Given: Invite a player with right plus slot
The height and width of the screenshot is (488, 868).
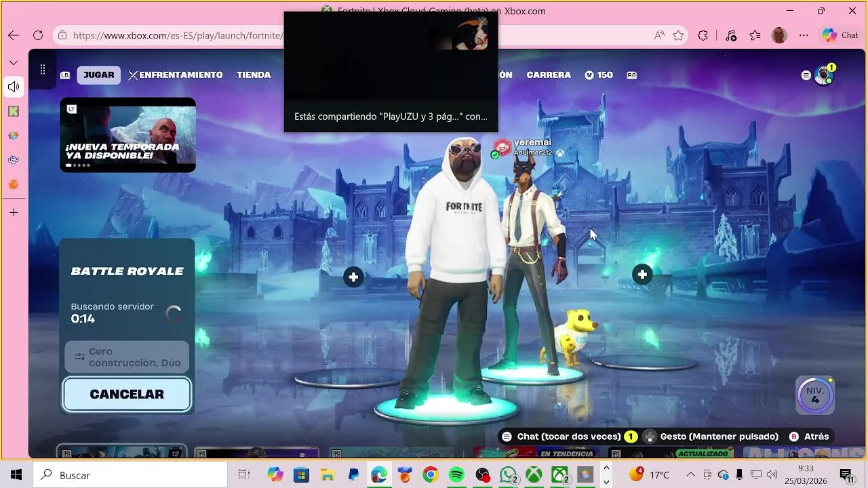Looking at the screenshot, I should point(642,274).
